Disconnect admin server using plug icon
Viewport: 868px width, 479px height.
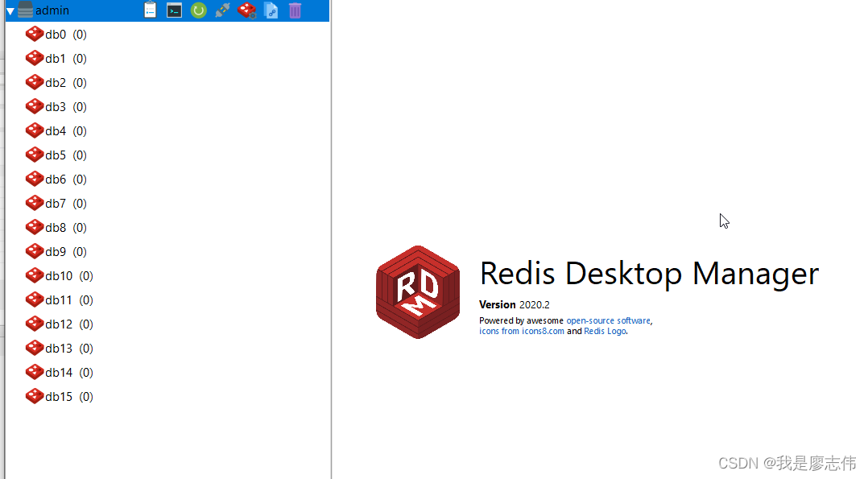pyautogui.click(x=222, y=10)
